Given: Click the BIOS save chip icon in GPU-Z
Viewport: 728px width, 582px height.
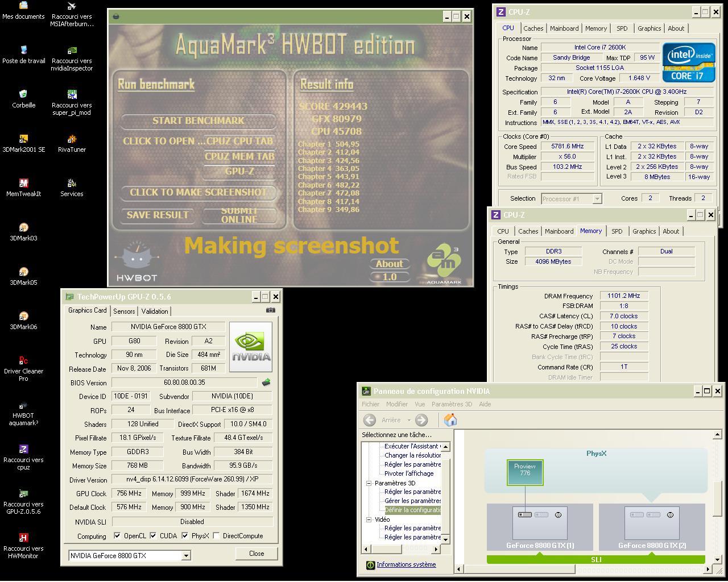Looking at the screenshot, I should pyautogui.click(x=266, y=383).
